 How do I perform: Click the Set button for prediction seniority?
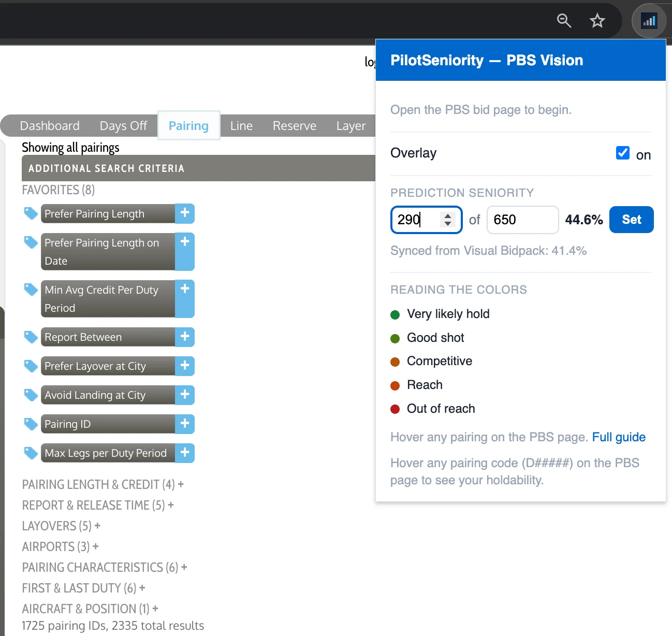632,220
